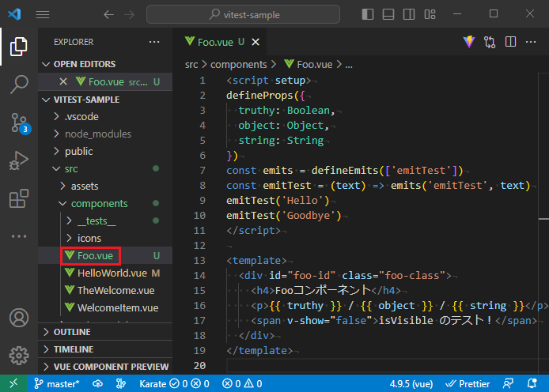This screenshot has height=392, width=549.
Task: Click the components breadcrumb segment
Action: pos(238,64)
